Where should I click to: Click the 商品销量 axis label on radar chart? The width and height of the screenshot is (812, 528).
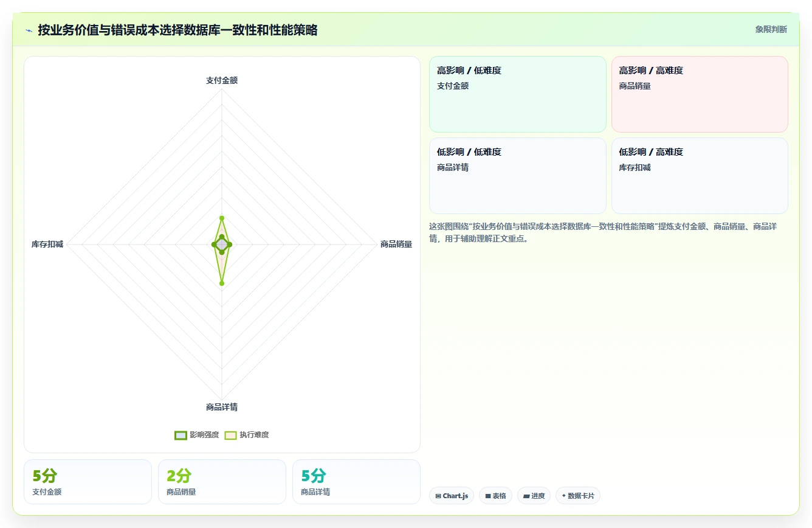396,244
